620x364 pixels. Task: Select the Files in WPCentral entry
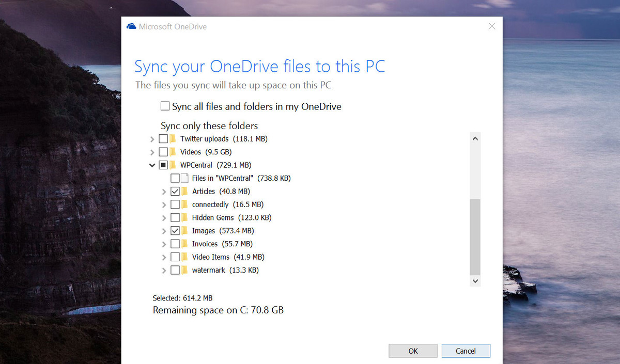175,178
